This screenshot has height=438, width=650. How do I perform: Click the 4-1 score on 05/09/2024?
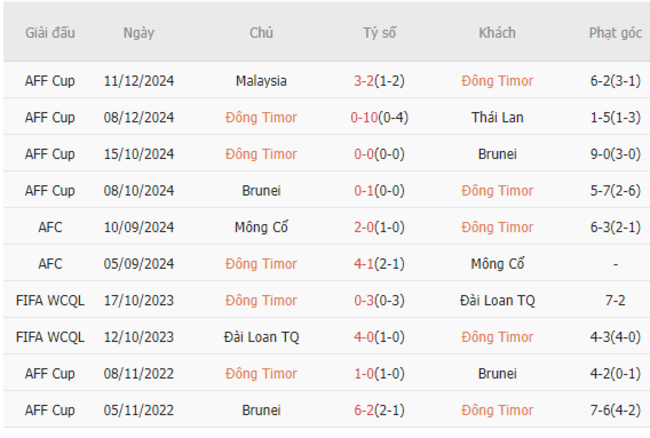pos(364,264)
